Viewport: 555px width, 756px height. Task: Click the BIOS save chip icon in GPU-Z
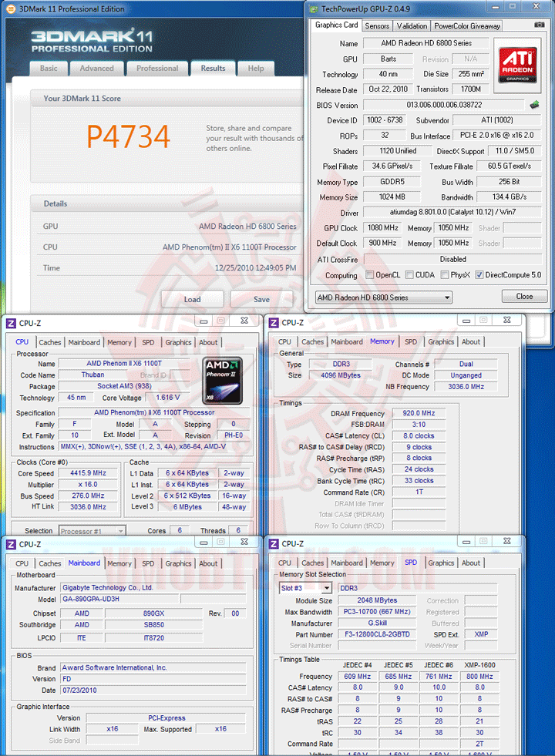pyautogui.click(x=534, y=105)
